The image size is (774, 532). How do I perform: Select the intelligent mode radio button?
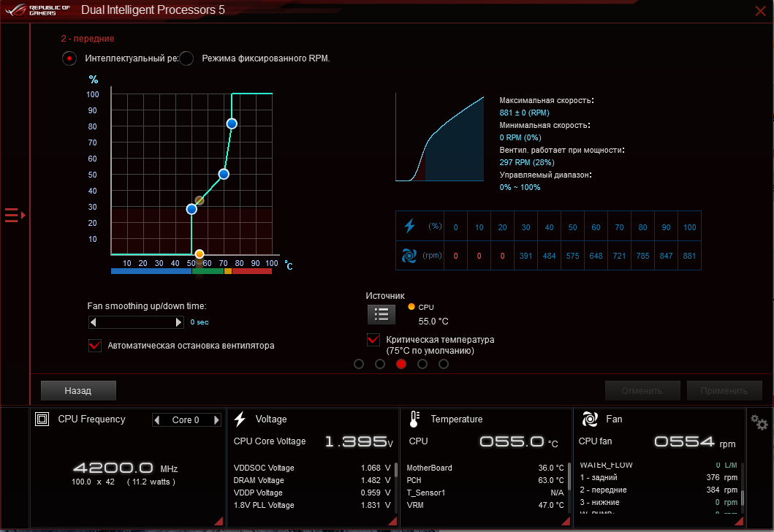click(69, 58)
